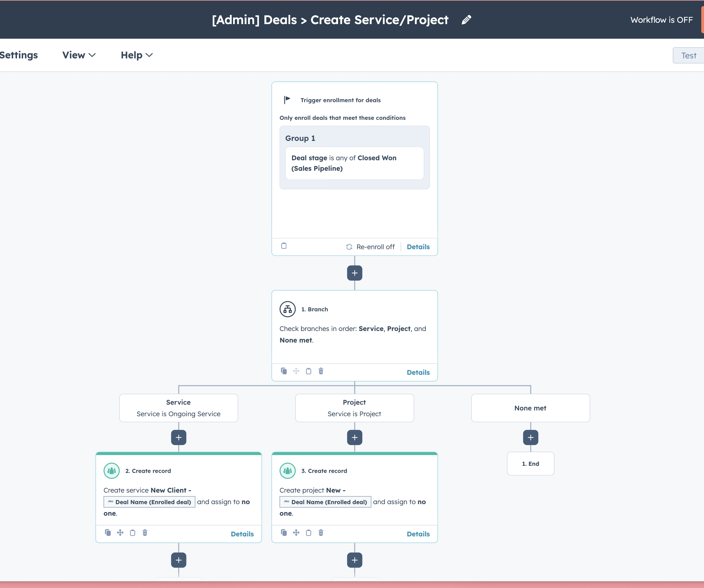Image resolution: width=704 pixels, height=588 pixels.
Task: Add an action under None met branch
Action: (x=530, y=438)
